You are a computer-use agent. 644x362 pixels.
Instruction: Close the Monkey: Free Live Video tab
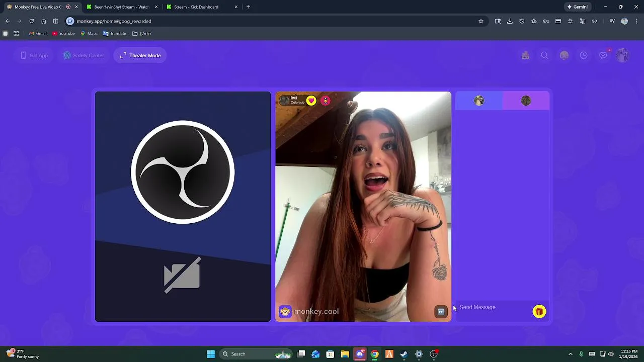pyautogui.click(x=76, y=7)
